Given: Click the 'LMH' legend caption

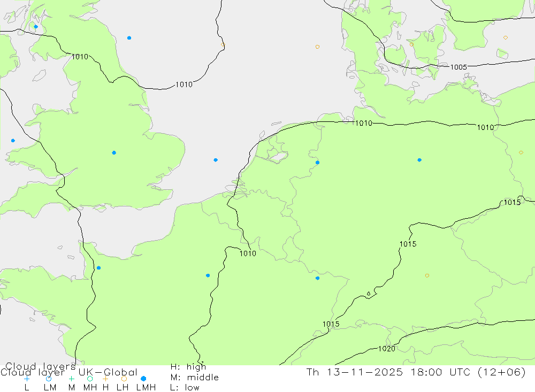Looking at the screenshot, I should click(146, 388).
